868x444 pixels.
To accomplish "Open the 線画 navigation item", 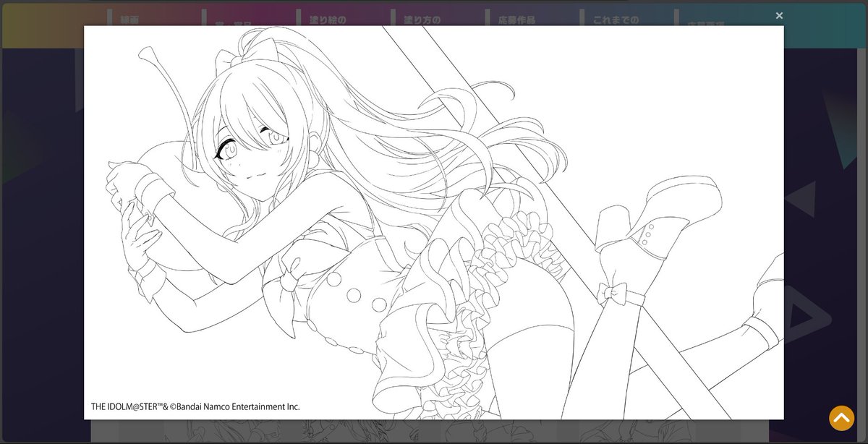I will 130,20.
